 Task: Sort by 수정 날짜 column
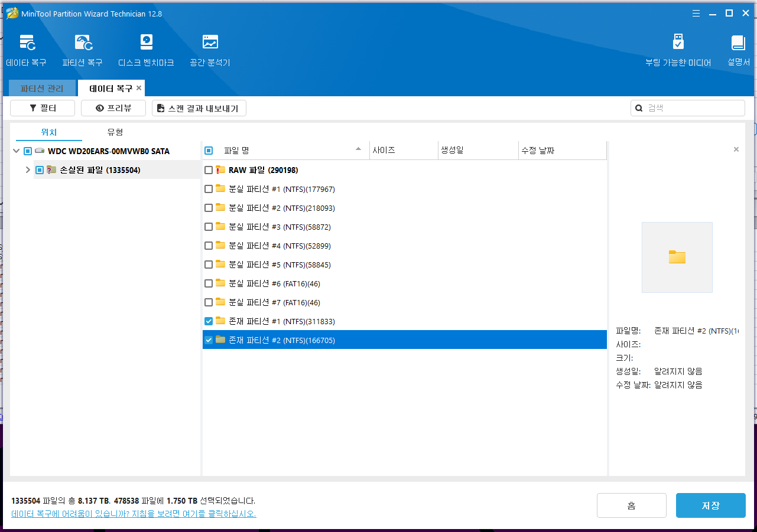tap(562, 151)
